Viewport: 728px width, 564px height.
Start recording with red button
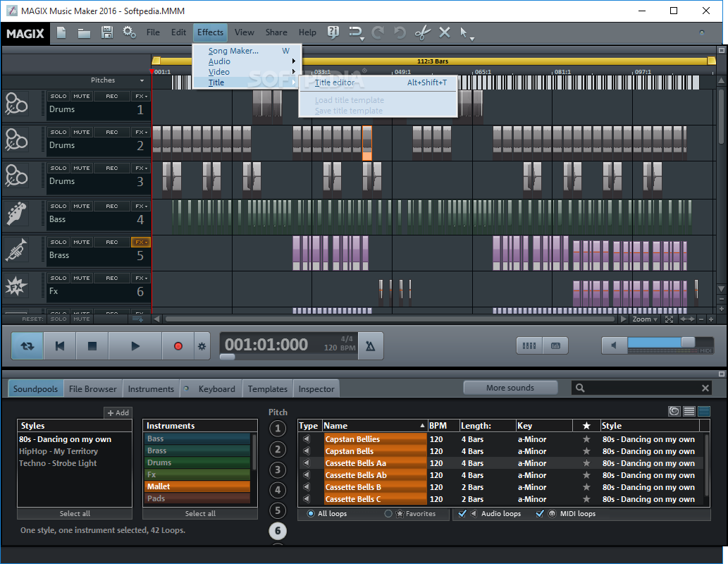pos(178,345)
